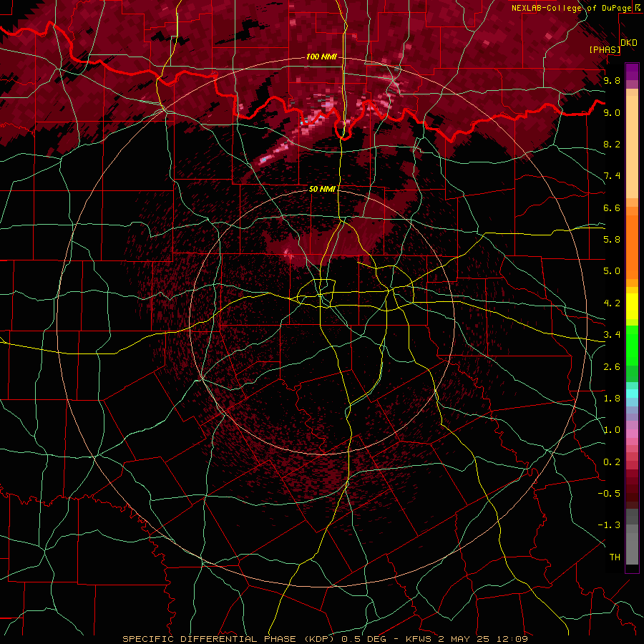Click the 9.0 legend value

[x=612, y=112]
